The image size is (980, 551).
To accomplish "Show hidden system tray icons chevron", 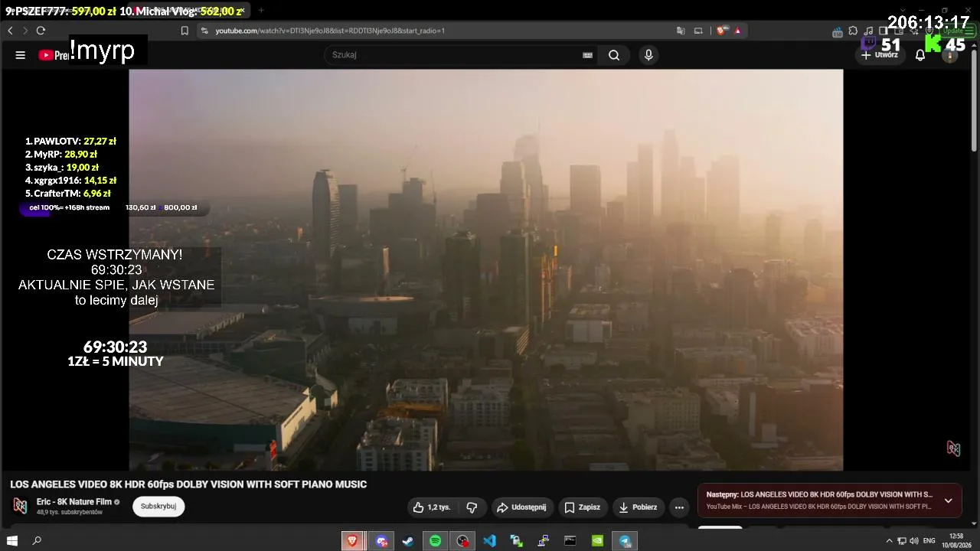I will pyautogui.click(x=889, y=541).
